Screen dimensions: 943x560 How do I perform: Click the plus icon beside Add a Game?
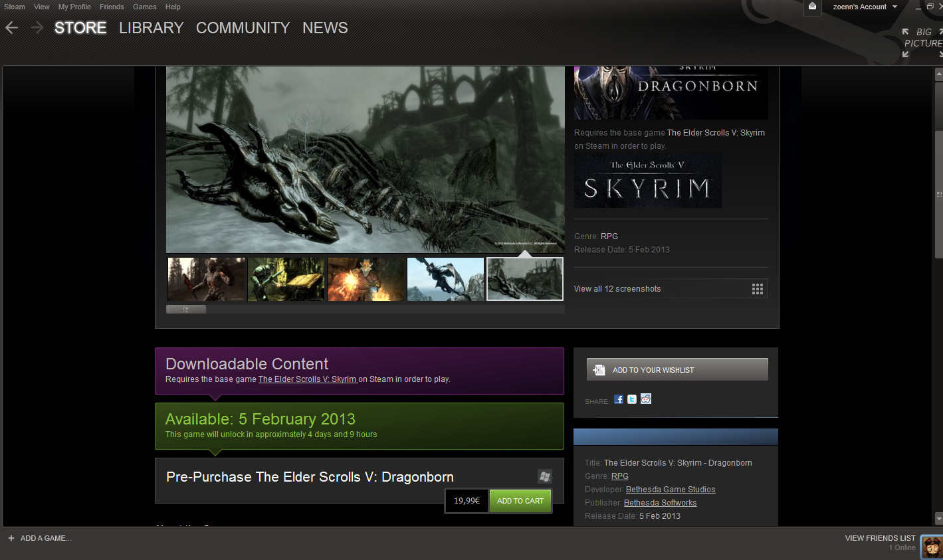(11, 538)
